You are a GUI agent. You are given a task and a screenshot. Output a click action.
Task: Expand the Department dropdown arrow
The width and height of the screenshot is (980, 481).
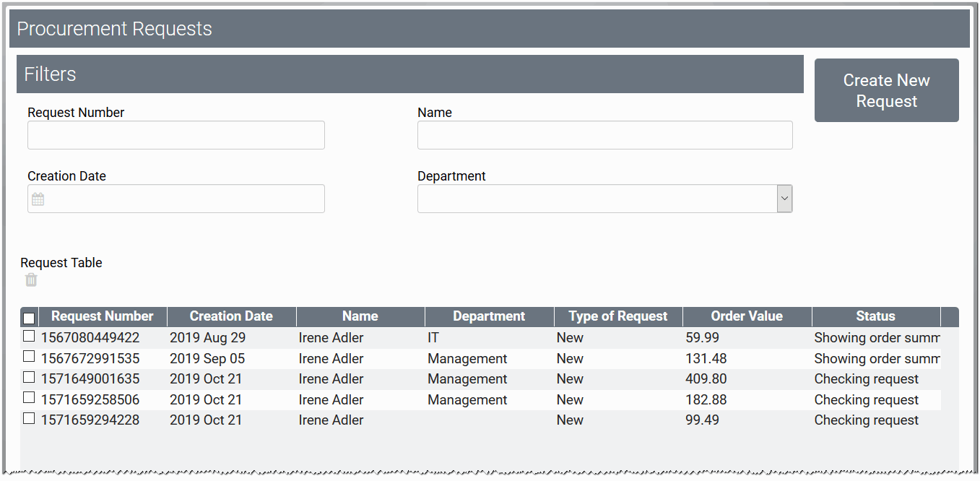pyautogui.click(x=784, y=199)
